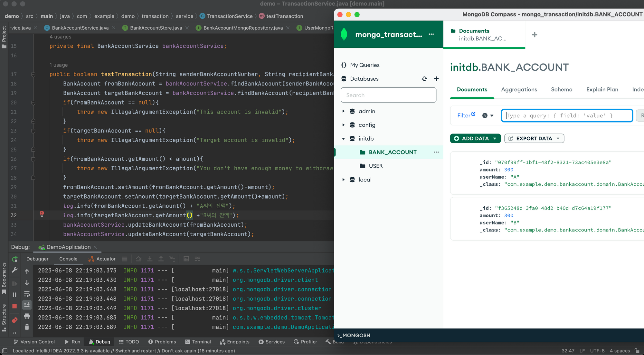The width and height of the screenshot is (644, 355).
Task: Switch to Schema tab
Action: pyautogui.click(x=562, y=89)
